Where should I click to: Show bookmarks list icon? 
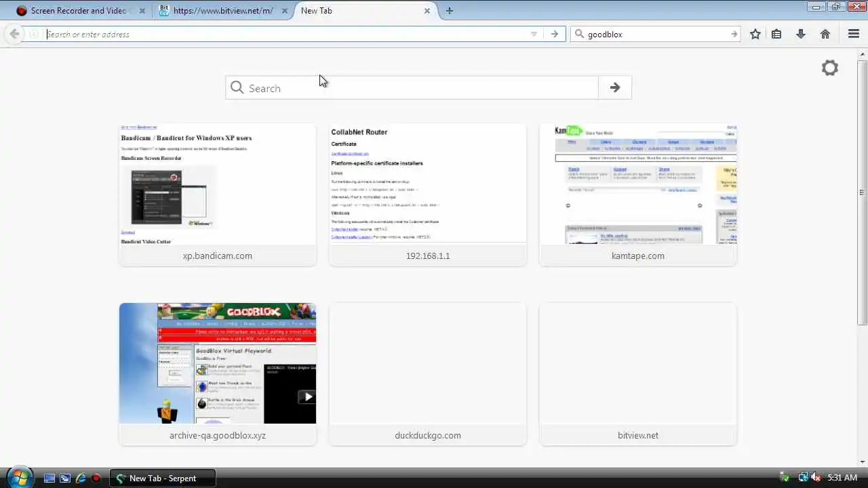tap(776, 34)
